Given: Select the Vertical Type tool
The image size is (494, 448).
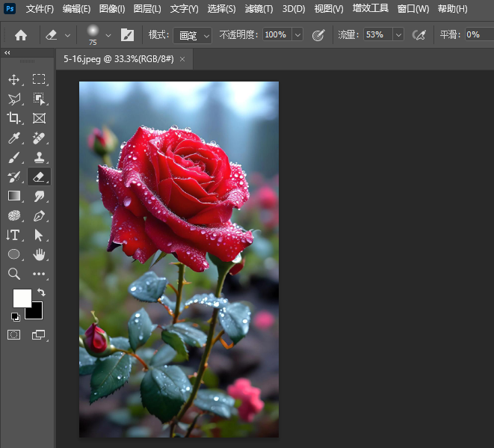Looking at the screenshot, I should coord(13,235).
